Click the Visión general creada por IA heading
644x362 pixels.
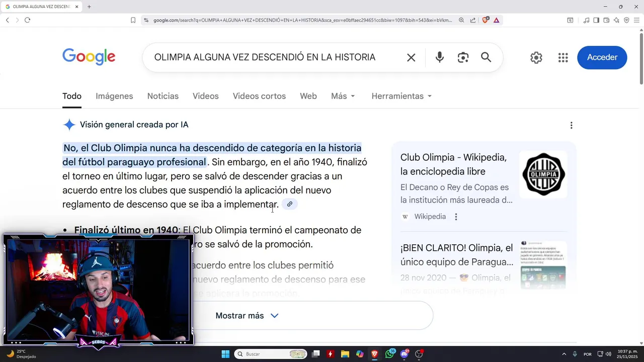pos(134,125)
